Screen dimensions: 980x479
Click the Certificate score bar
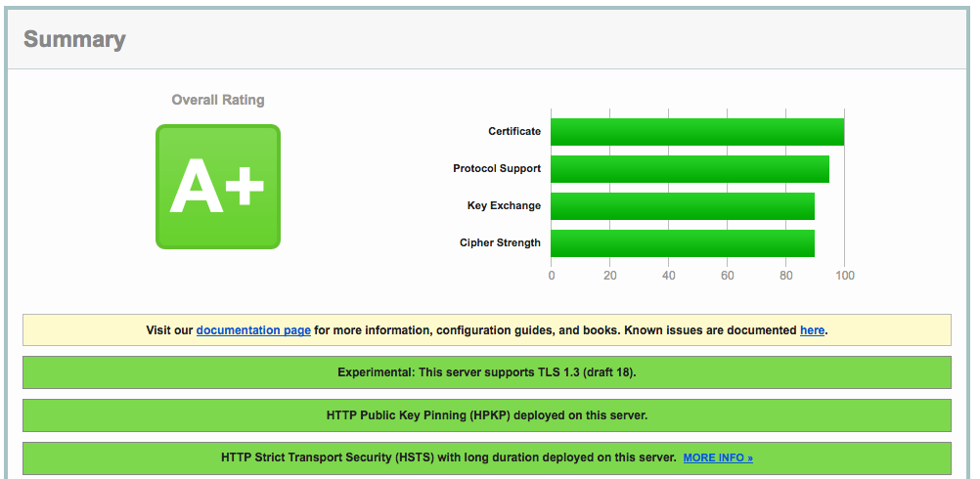(697, 132)
